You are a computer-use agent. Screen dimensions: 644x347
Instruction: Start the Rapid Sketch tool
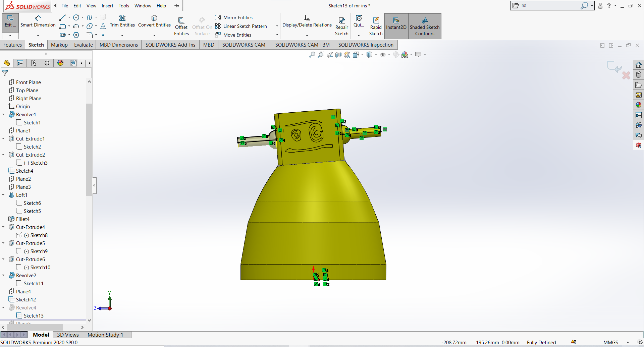pos(376,26)
